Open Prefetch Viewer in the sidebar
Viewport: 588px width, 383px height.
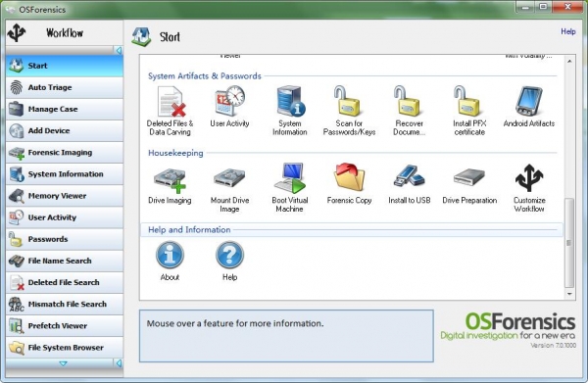point(65,326)
